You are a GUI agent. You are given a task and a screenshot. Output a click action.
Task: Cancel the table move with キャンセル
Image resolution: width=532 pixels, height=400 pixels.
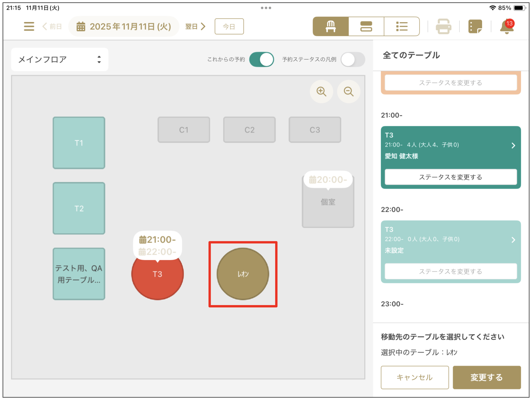[415, 377]
